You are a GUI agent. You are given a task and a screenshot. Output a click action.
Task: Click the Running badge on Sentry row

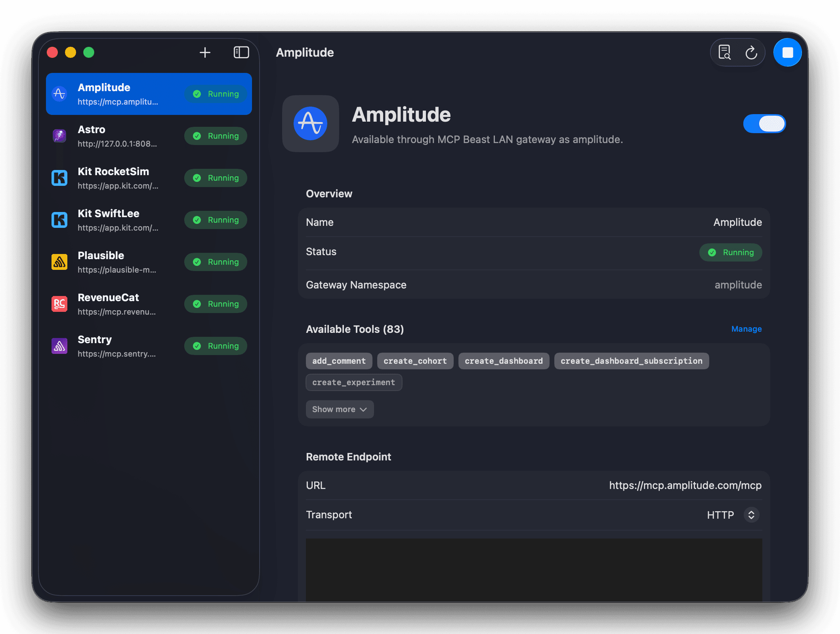[216, 346]
